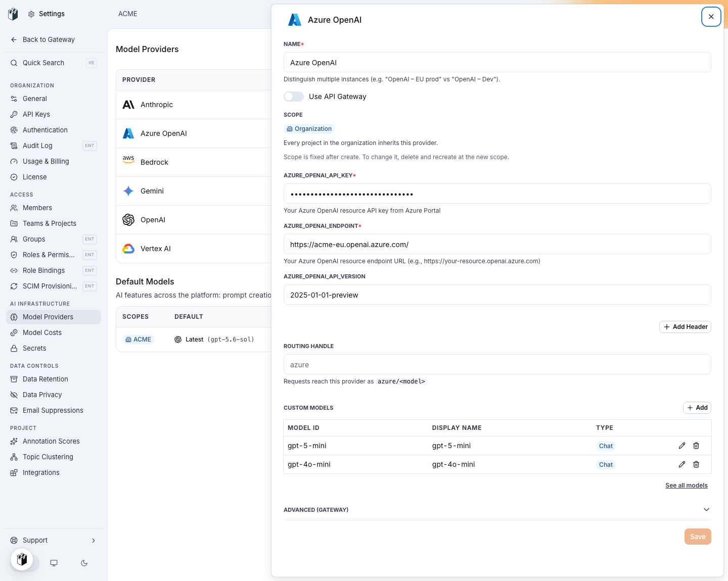Click the app logo at top left
Image resolution: width=728 pixels, height=581 pixels.
click(13, 14)
